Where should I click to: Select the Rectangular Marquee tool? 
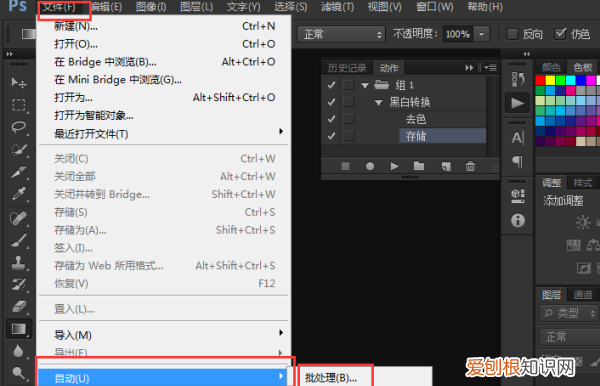(18, 105)
